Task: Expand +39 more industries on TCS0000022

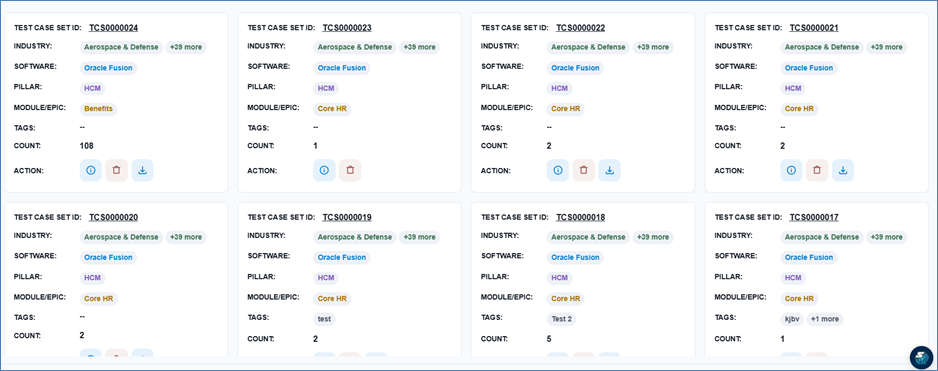Action: tap(653, 47)
